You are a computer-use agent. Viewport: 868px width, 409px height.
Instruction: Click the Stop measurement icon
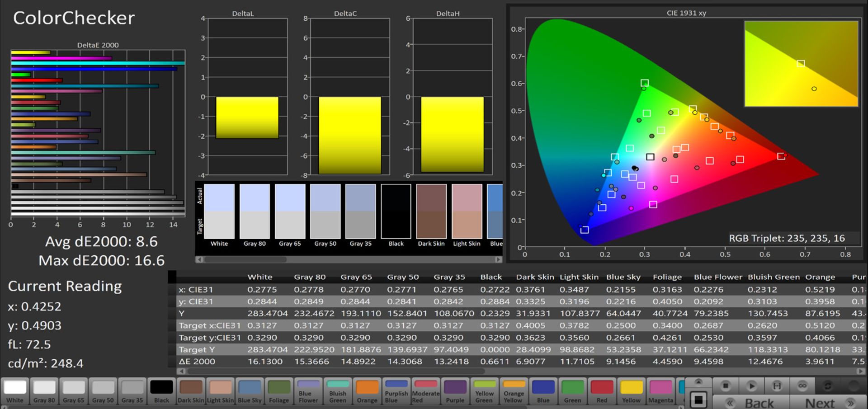point(726,385)
